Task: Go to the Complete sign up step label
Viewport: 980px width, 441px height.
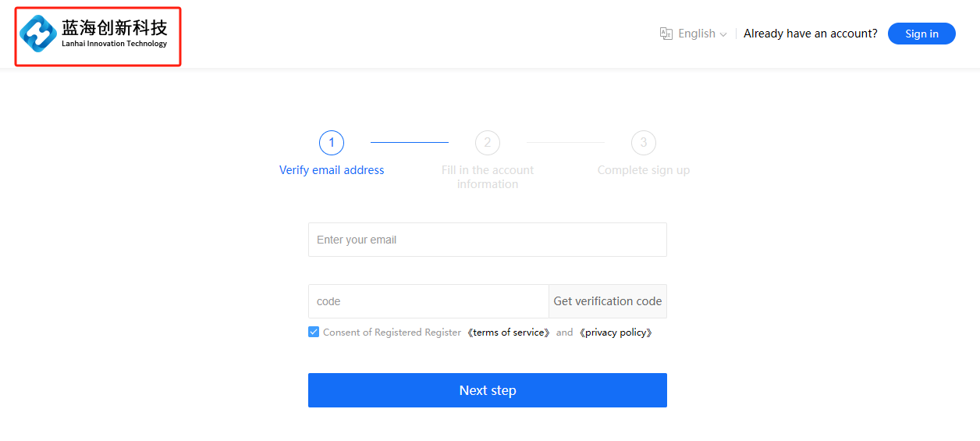Action: (644, 170)
